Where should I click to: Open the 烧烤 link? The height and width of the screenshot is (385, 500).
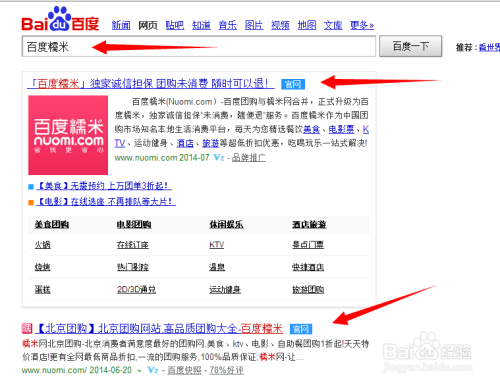(43, 267)
